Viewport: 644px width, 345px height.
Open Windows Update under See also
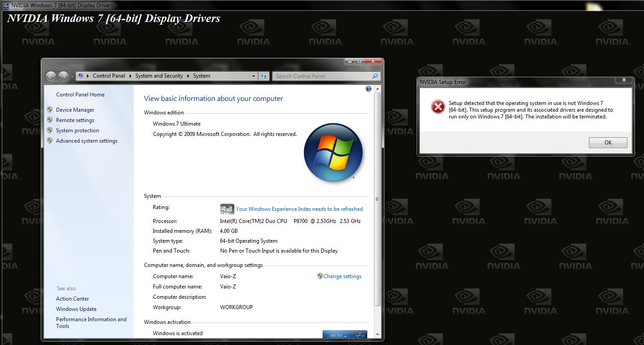pyautogui.click(x=76, y=309)
